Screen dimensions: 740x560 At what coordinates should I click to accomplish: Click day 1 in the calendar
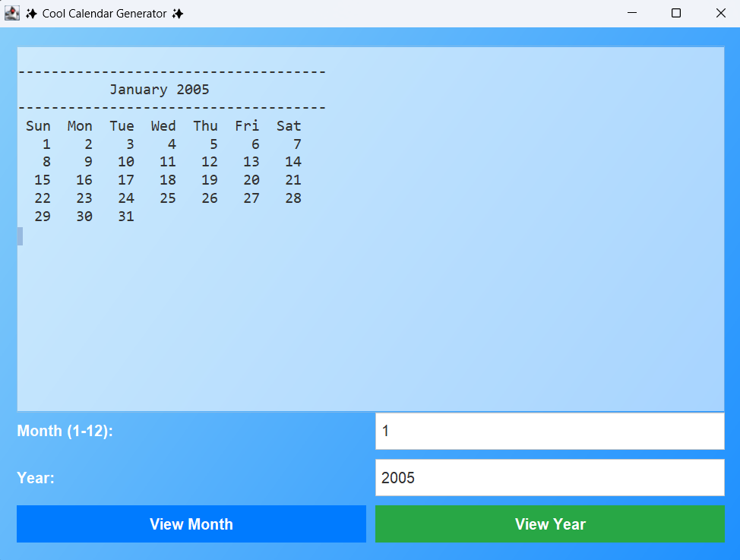point(46,144)
